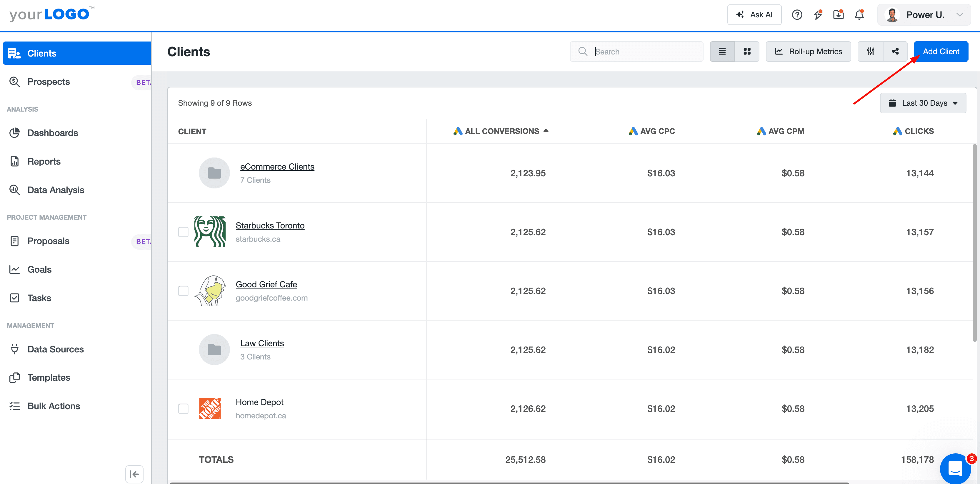The width and height of the screenshot is (980, 484).
Task: Navigate to Data Sources
Action: pos(55,349)
